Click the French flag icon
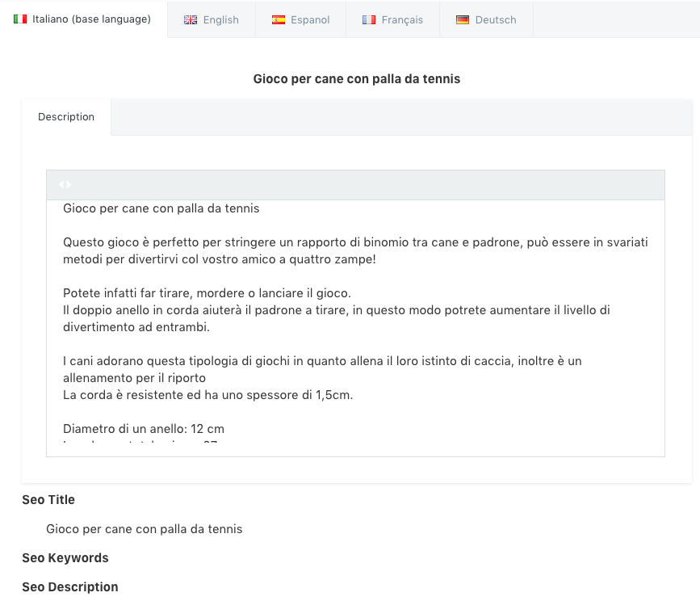Screen dimensions: 700x601 tap(369, 20)
